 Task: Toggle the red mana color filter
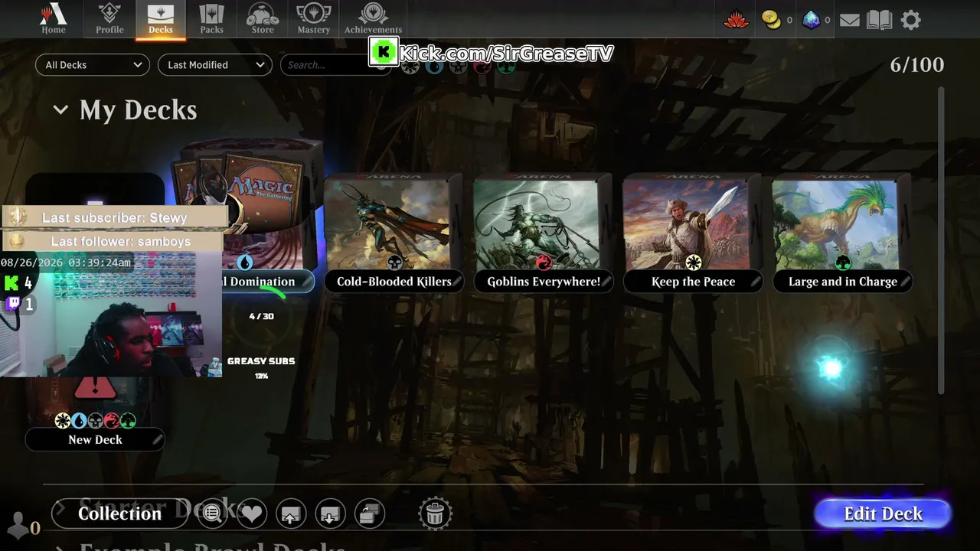pos(482,67)
